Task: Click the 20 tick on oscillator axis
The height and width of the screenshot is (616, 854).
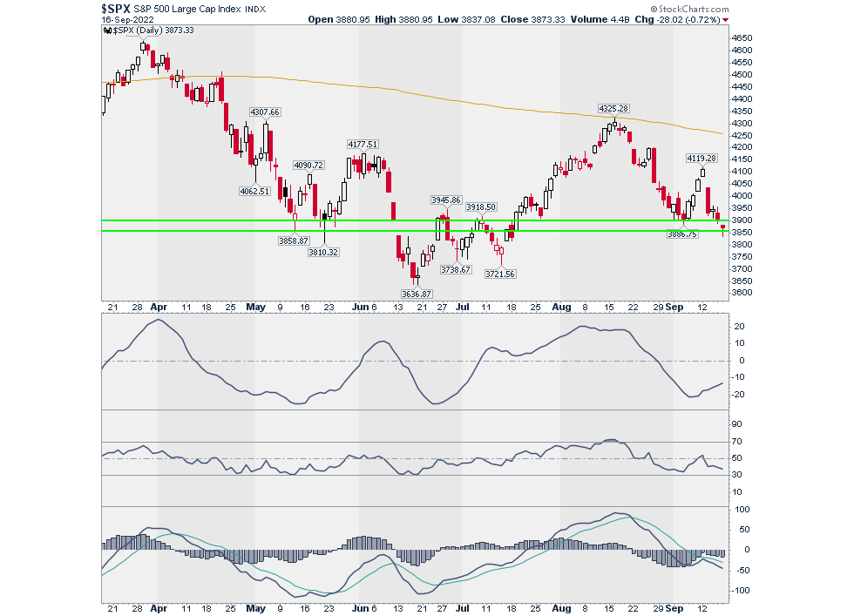Action: coord(740,327)
